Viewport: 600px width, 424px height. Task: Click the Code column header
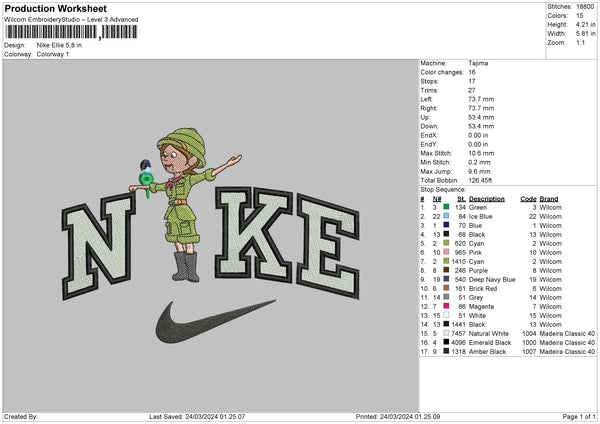click(529, 198)
